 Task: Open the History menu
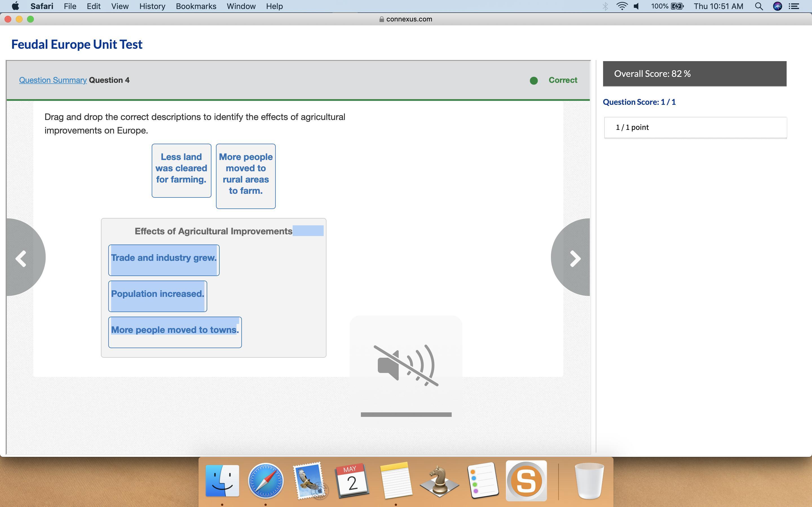[152, 6]
